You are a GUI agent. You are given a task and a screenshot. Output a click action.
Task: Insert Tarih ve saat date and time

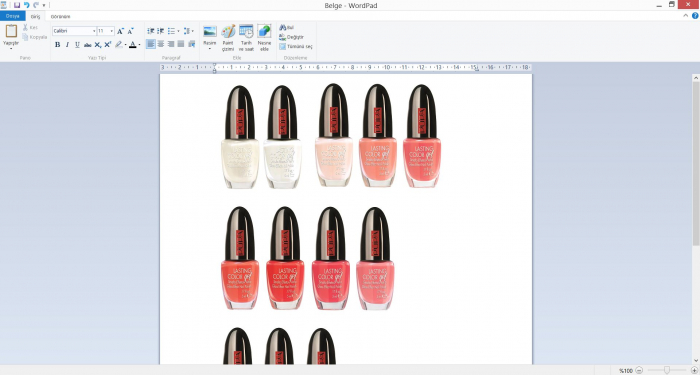[x=246, y=38]
